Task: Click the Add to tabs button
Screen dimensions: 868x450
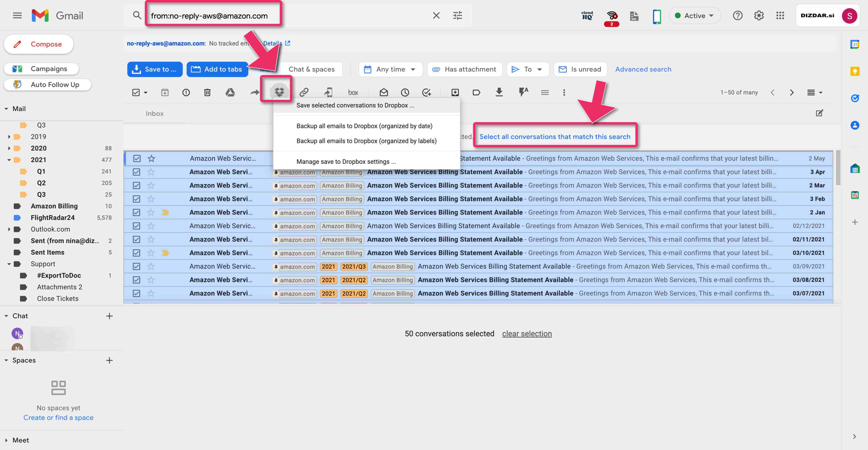Action: tap(217, 69)
